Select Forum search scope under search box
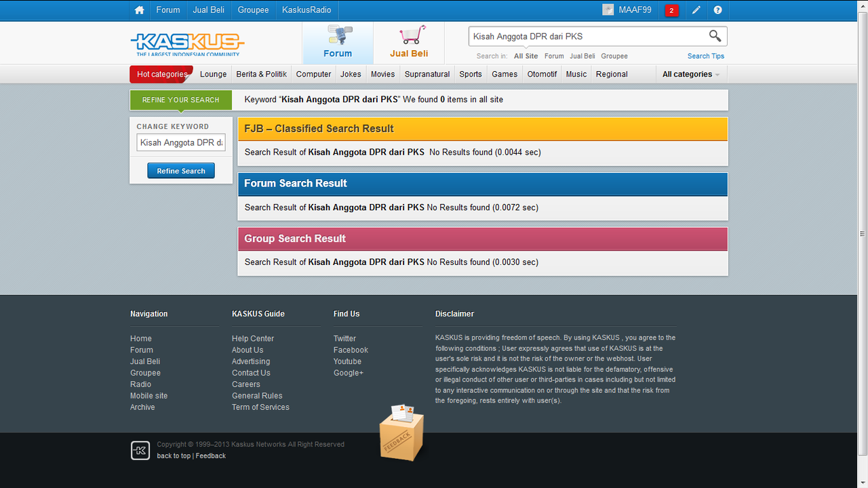 point(554,56)
